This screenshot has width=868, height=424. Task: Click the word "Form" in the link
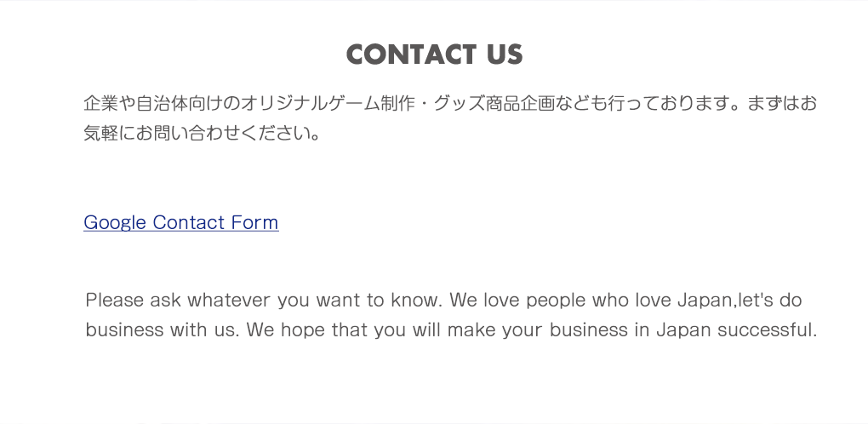254,222
